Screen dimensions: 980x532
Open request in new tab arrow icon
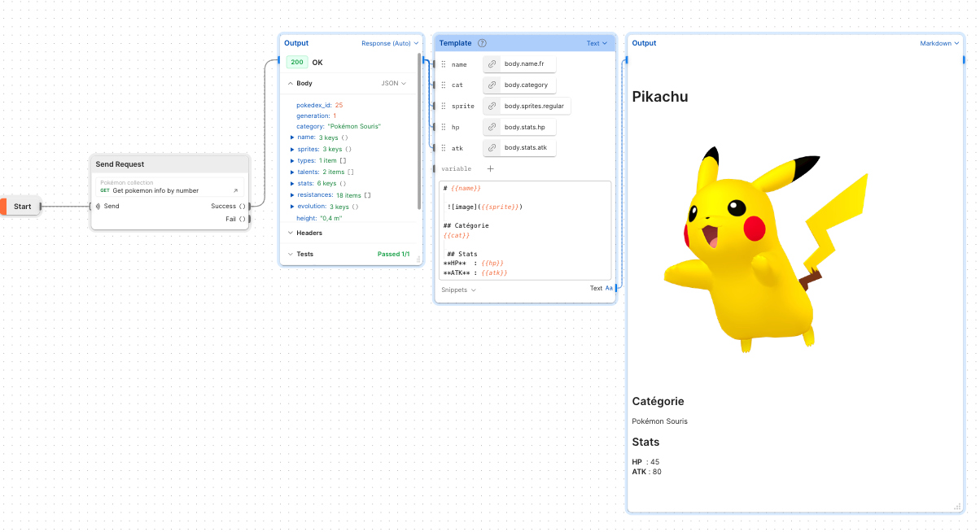coord(236,190)
